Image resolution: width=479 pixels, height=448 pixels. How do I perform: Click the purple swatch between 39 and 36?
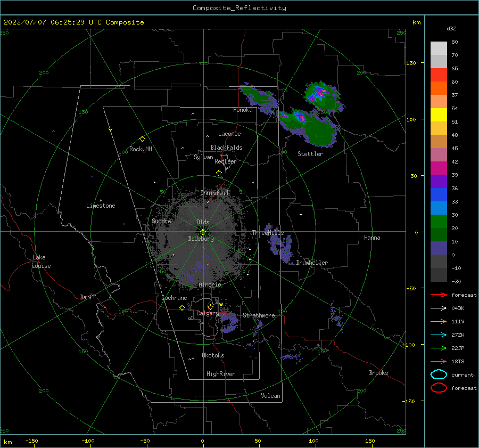(x=439, y=181)
